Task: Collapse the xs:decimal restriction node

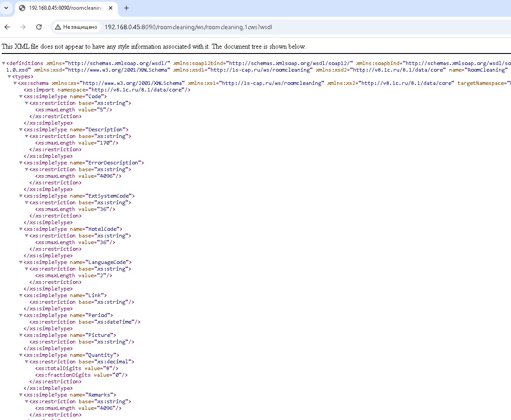Action: pos(27,362)
